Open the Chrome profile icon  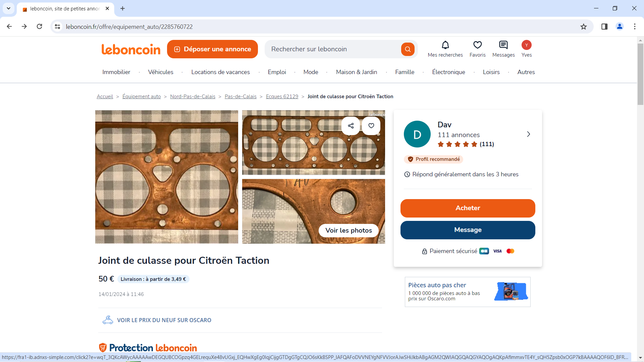coord(620,26)
